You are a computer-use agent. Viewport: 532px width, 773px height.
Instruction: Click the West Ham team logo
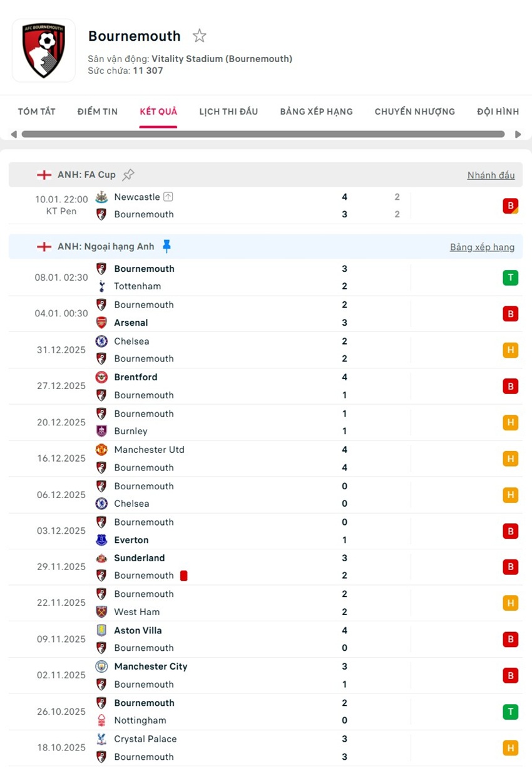(102, 612)
